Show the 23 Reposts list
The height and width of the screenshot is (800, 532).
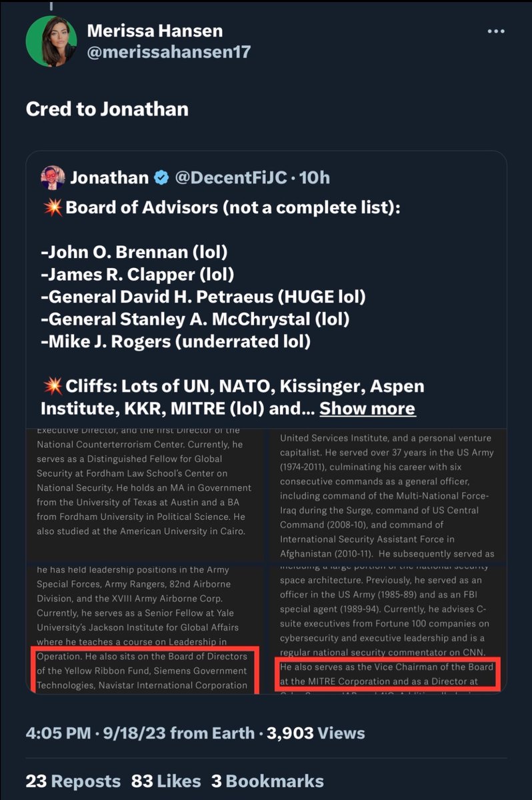click(x=73, y=781)
